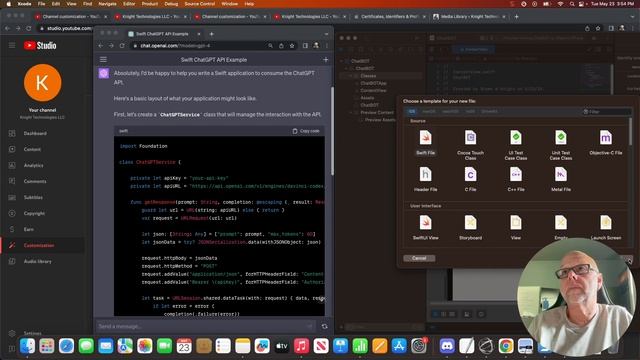The width and height of the screenshot is (640, 360).
Task: Click the regenerate icon beside the message box
Action: (324, 327)
